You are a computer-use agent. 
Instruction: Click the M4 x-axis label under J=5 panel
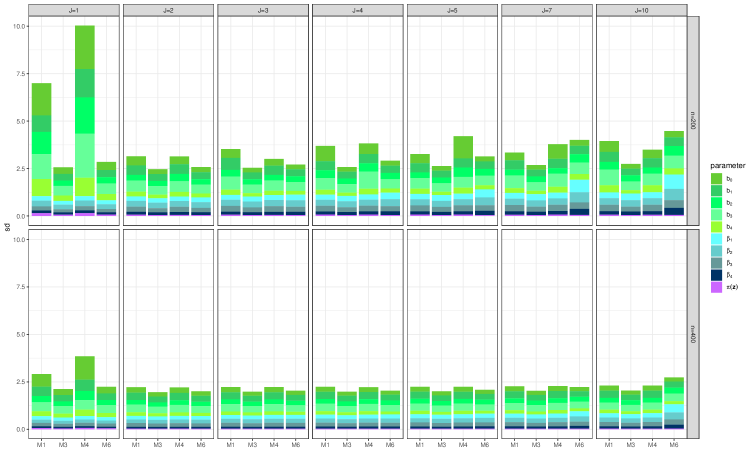463,445
